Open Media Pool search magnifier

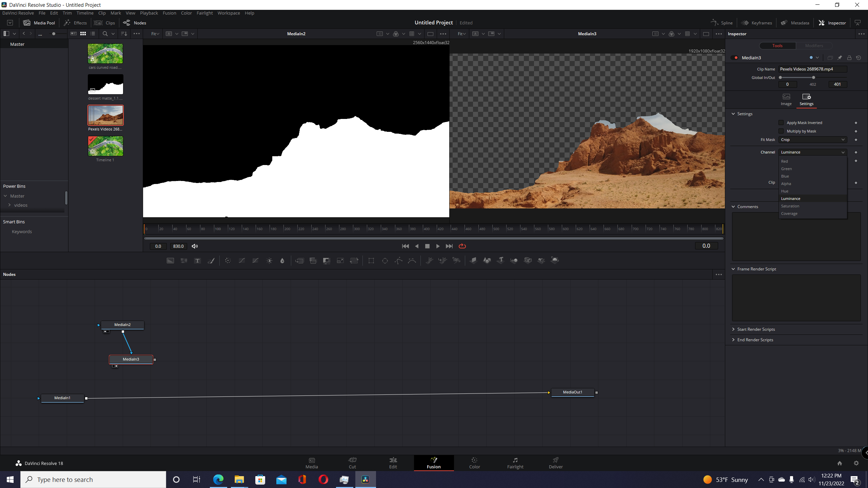105,34
